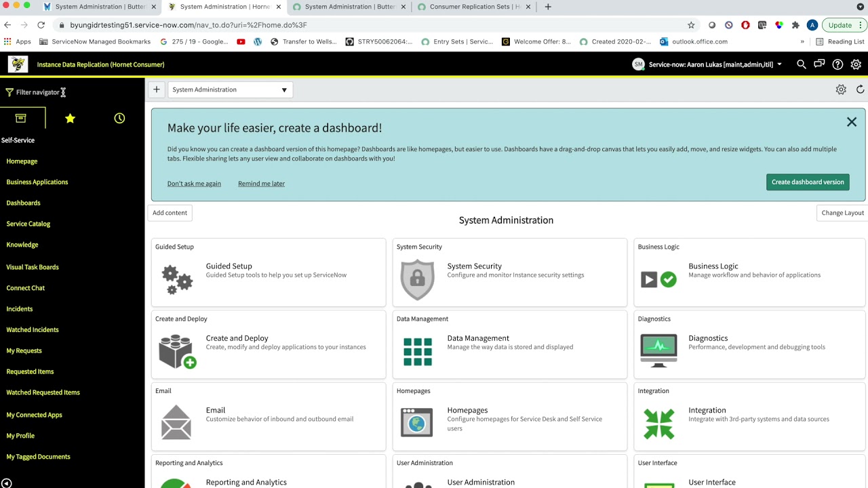This screenshot has height=488, width=868.
Task: Click the Homepages globe window icon
Action: point(416,422)
